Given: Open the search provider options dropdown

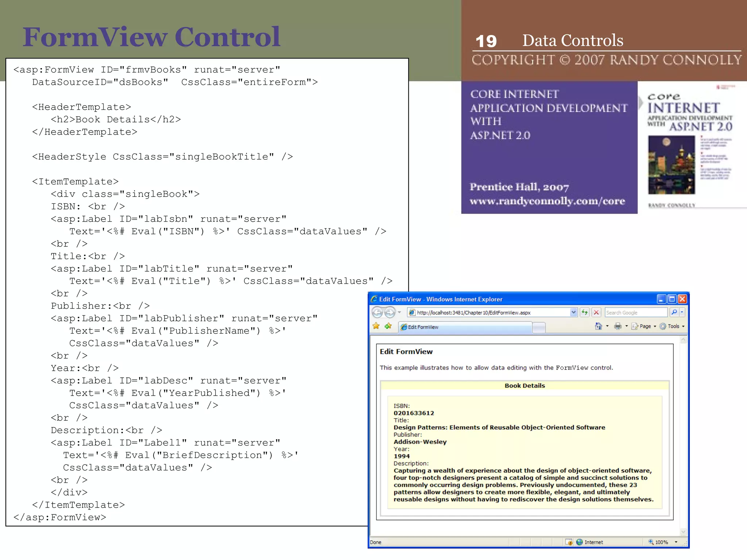Looking at the screenshot, I should coord(682,312).
